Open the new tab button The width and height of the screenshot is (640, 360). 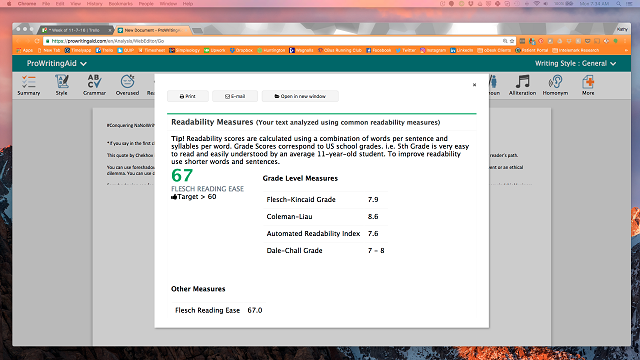click(198, 30)
